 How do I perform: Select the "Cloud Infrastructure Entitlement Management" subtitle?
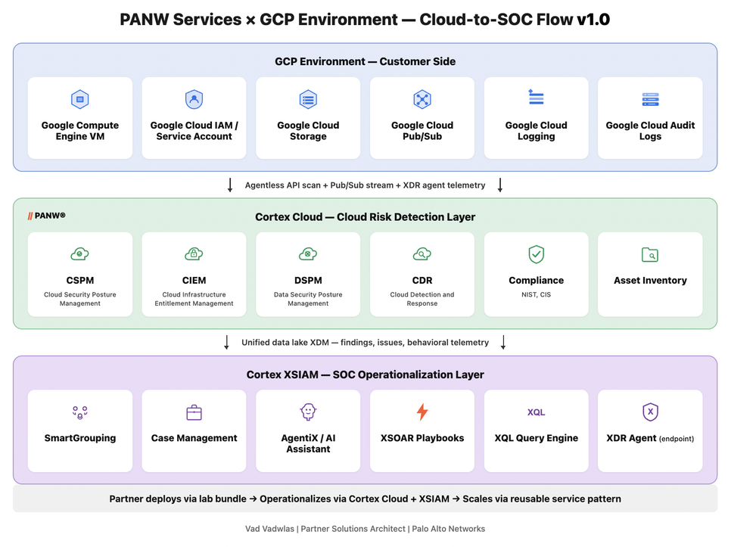pos(194,299)
